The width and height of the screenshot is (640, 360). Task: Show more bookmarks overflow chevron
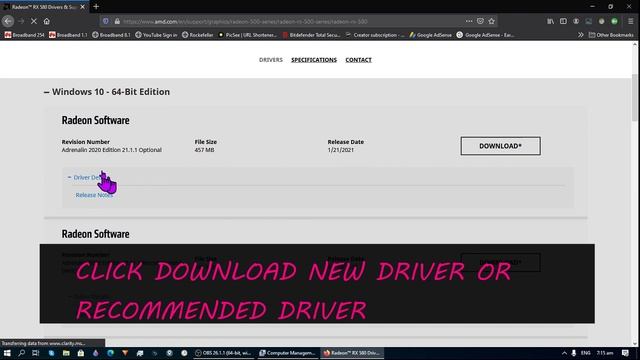coord(580,35)
